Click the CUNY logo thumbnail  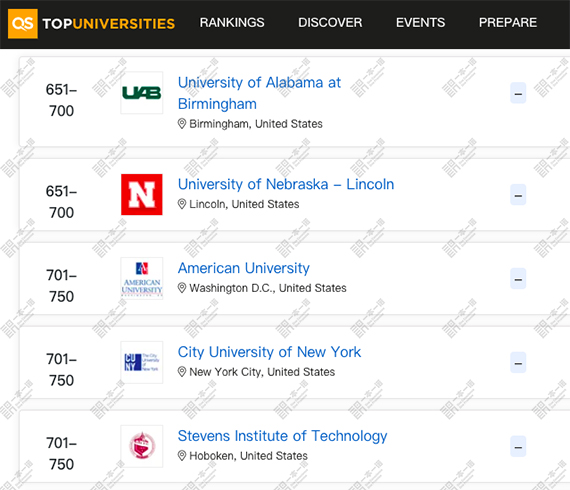coord(142,362)
